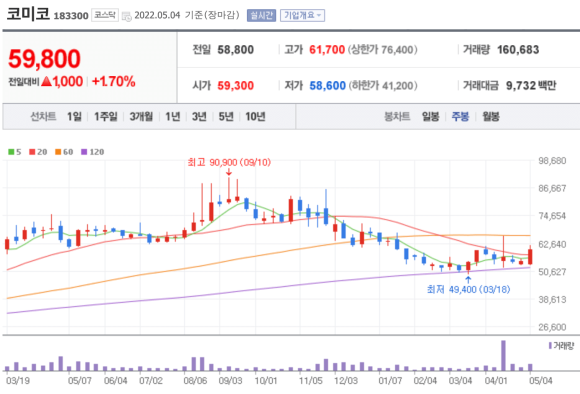Viewport: 580px width, 394px height.
Task: Click the 상한가 76,400 text
Action: click(x=382, y=50)
